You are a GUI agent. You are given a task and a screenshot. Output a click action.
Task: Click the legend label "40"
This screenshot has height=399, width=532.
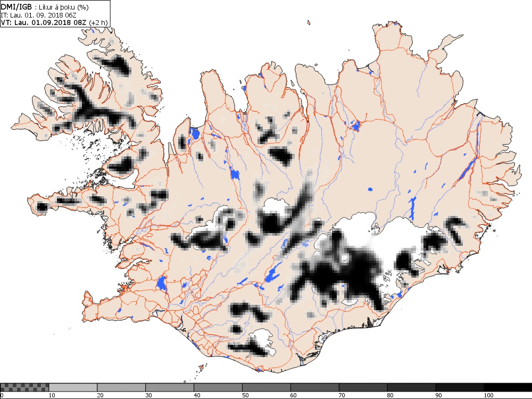pyautogui.click(x=197, y=395)
